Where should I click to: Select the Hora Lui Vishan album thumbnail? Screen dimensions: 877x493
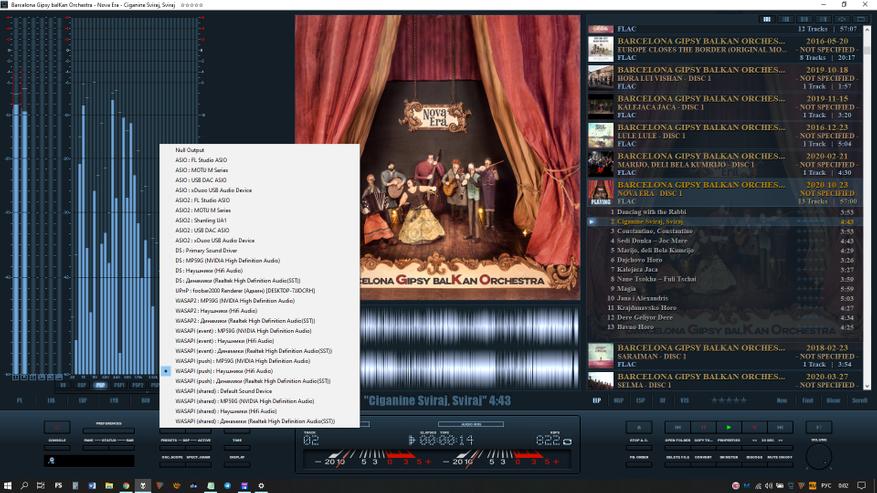tap(601, 78)
